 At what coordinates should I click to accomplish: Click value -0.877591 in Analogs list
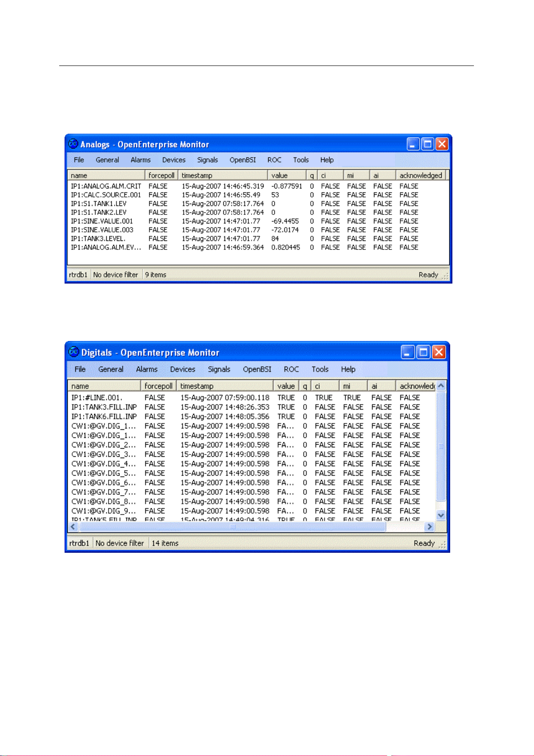287,186
